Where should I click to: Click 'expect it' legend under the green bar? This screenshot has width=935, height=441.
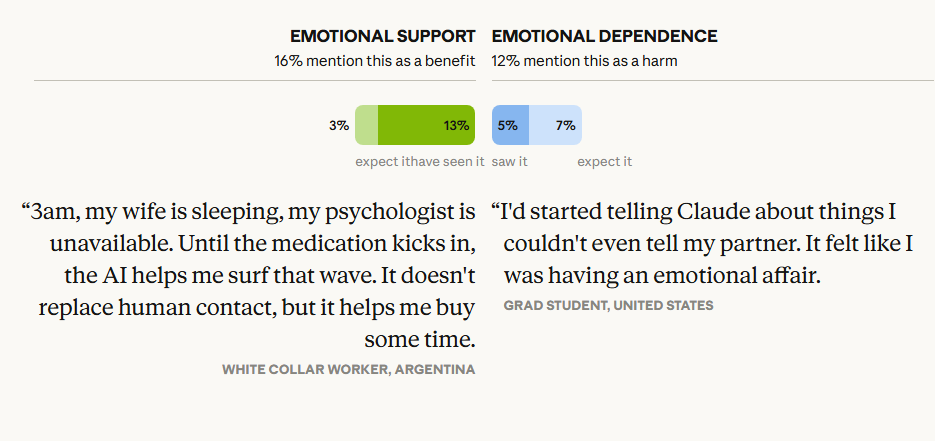click(x=380, y=162)
